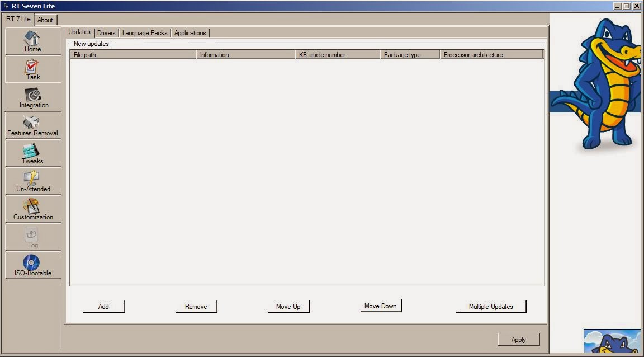This screenshot has height=357, width=644.
Task: Go to Features Removal section
Action: point(32,125)
